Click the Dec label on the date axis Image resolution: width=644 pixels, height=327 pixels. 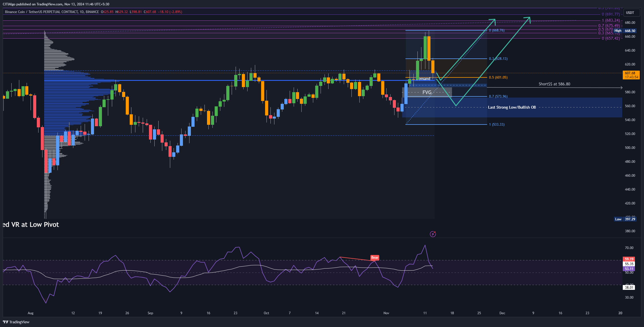coord(502,313)
